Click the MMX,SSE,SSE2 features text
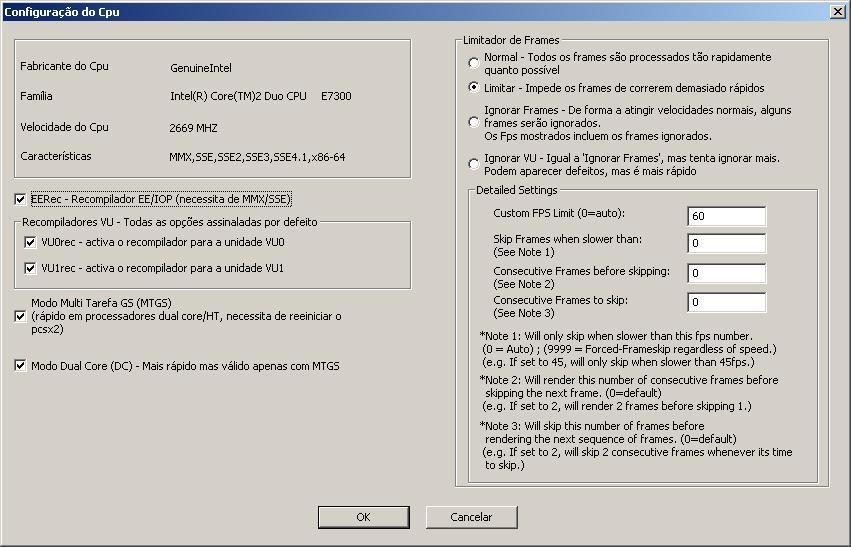This screenshot has height=547, width=851. [x=257, y=157]
